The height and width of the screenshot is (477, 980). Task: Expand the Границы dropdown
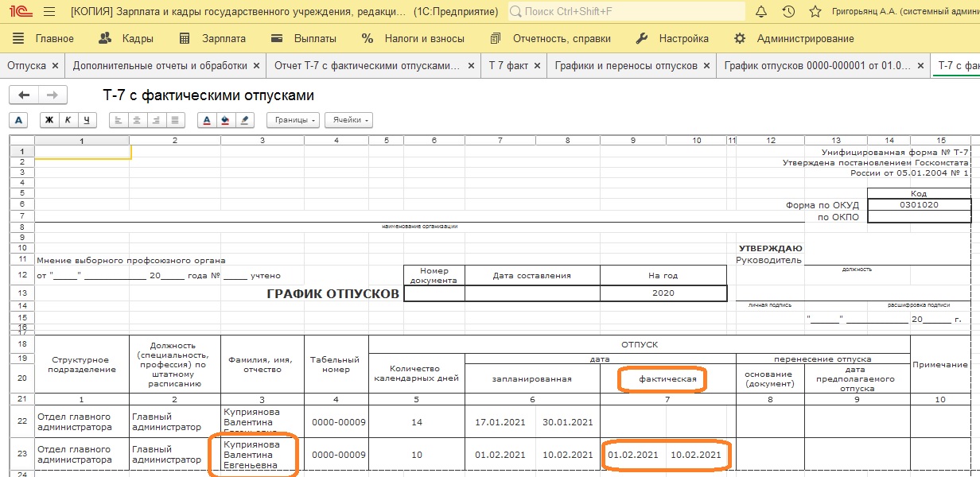[293, 120]
